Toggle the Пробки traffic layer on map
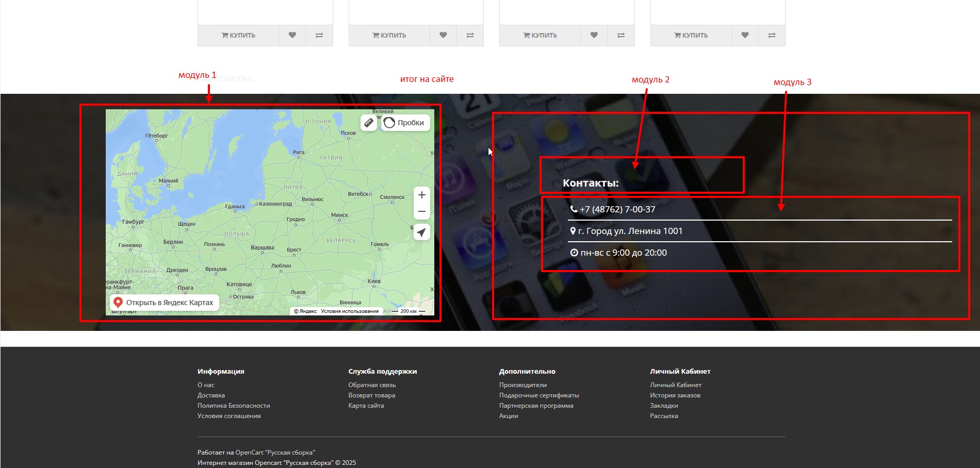 [405, 123]
